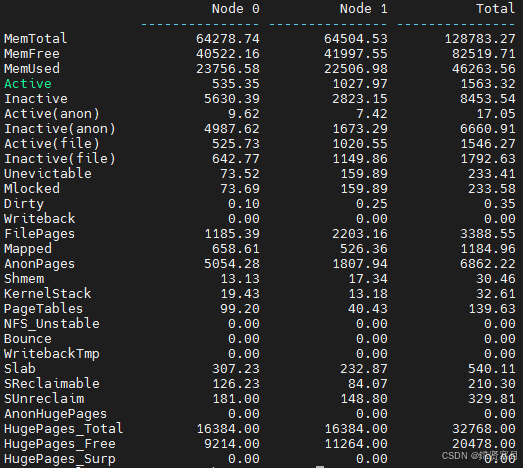This screenshot has height=468, width=523.
Task: Select the Inactive row label
Action: (36, 99)
